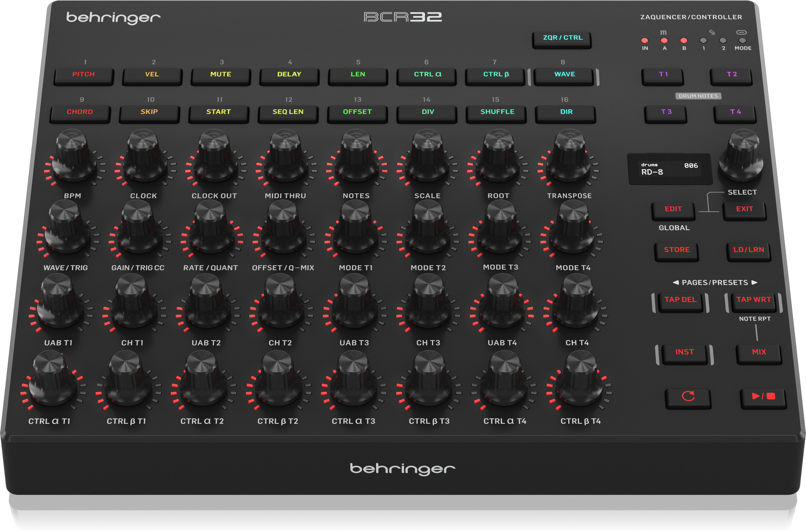Click the select encoder knob beside display
Viewport: 806px width, 532px height.
click(742, 155)
